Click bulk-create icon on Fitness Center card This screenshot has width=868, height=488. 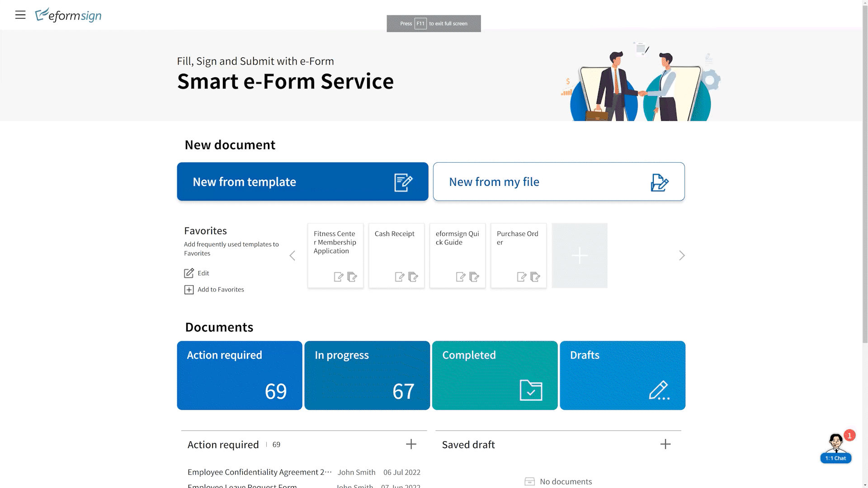pos(352,277)
